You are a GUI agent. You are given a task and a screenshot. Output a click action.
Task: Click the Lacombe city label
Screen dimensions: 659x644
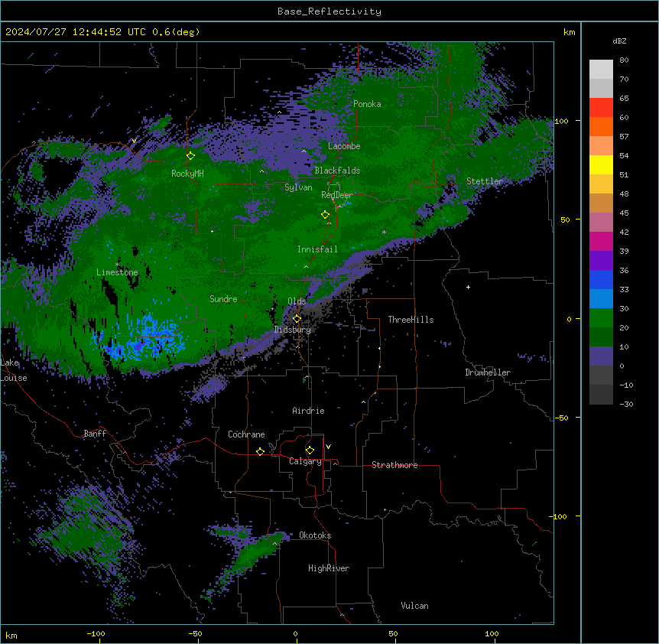(344, 146)
